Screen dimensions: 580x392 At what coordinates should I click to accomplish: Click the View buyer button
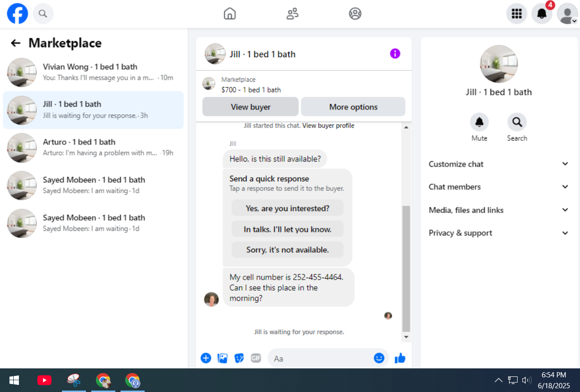click(251, 107)
